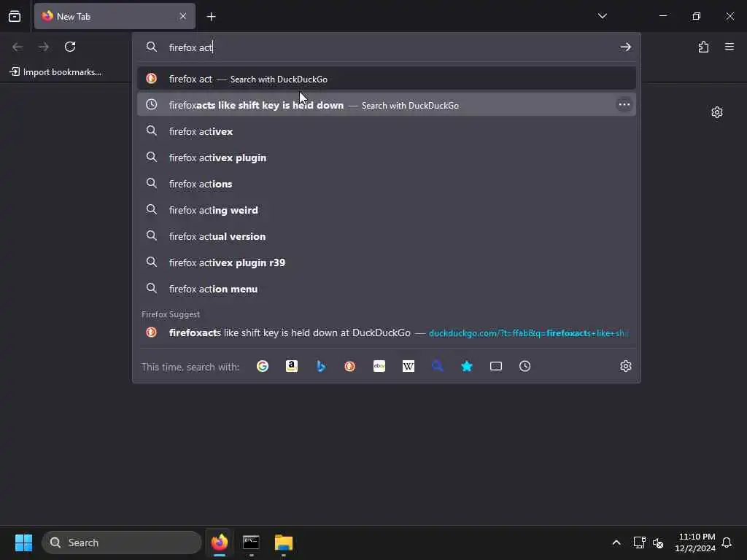747x560 pixels.
Task: Click the taskbar Search box
Action: (x=122, y=542)
